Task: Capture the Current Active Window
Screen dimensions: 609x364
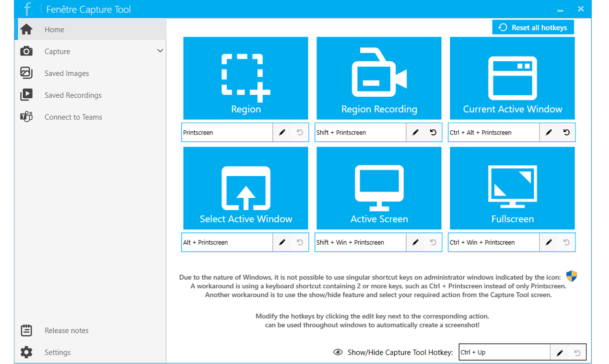Action: 512,78
